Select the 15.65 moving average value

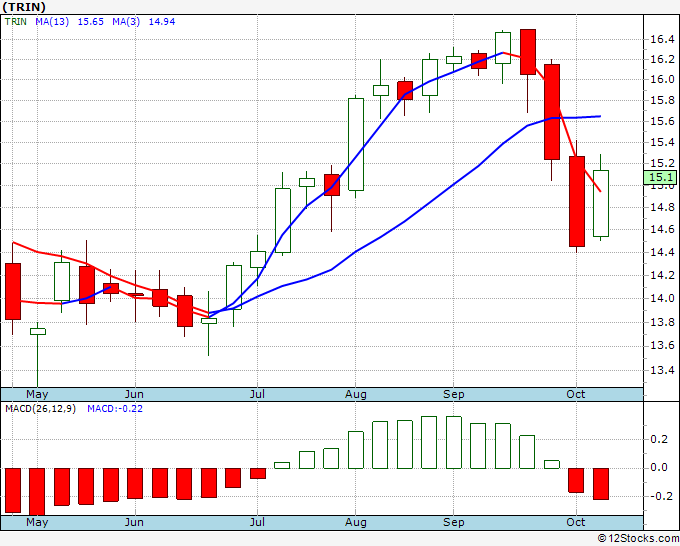pyautogui.click(x=91, y=22)
